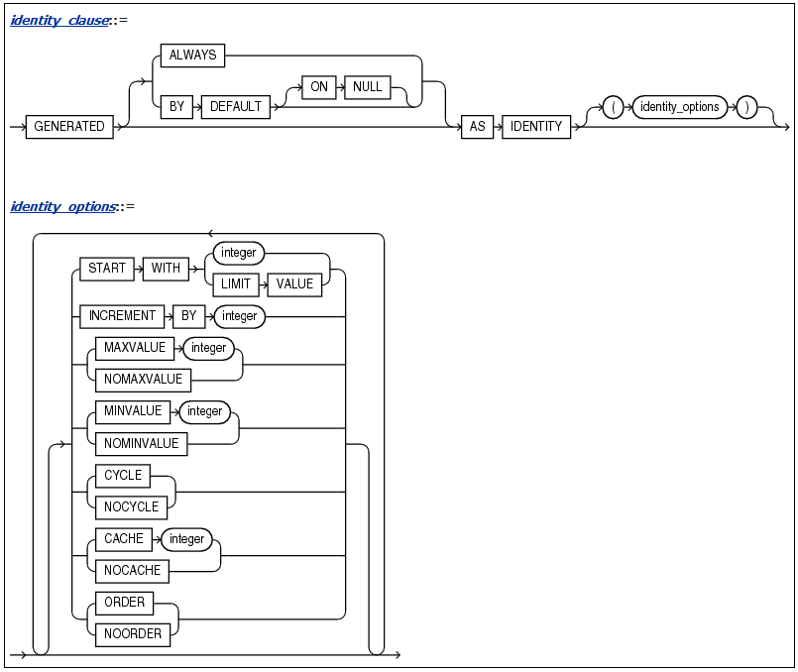The width and height of the screenshot is (798, 672).
Task: Select the ALWAYS option box
Action: (191, 56)
